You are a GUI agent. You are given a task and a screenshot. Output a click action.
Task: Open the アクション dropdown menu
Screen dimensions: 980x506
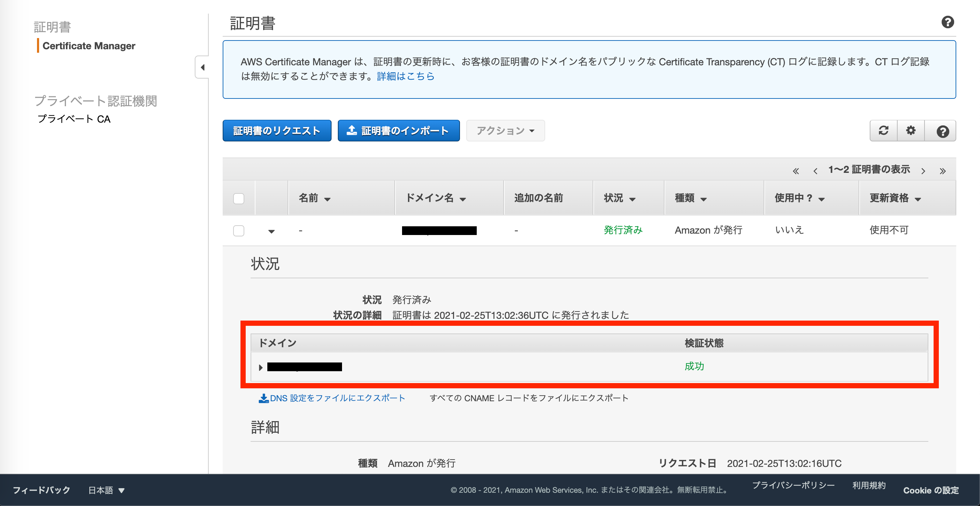(505, 130)
